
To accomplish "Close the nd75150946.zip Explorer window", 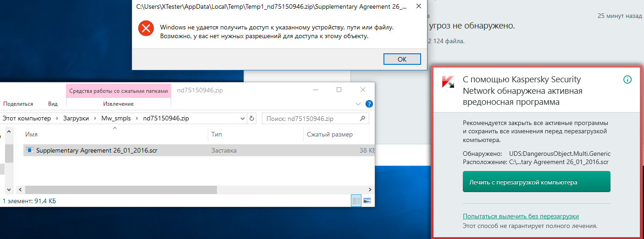I will [363, 90].
